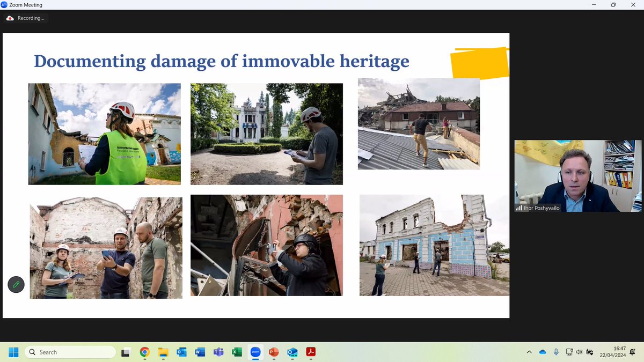Open File Explorer from the taskbar
Screen dimensions: 644x362
pyautogui.click(x=163, y=352)
